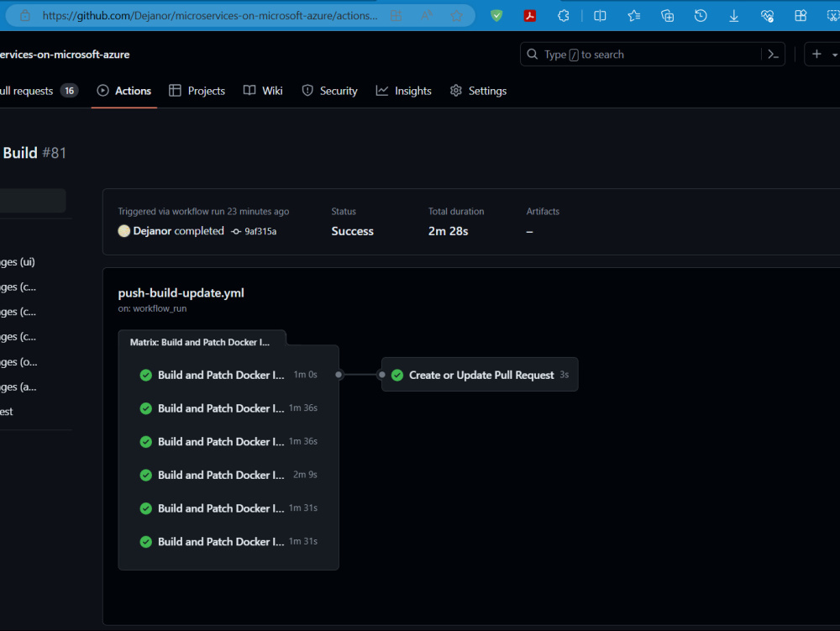The image size is (840, 631).
Task: Click the site lock icon in address bar
Action: click(x=25, y=15)
